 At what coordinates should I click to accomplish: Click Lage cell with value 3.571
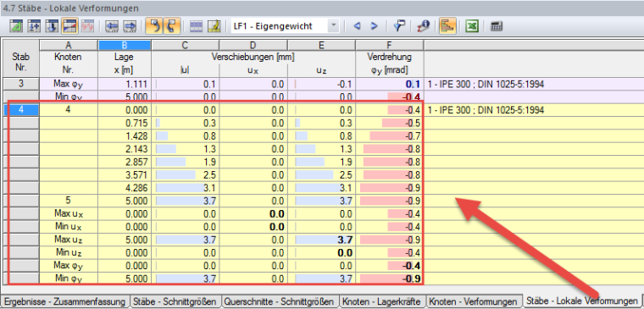125,174
